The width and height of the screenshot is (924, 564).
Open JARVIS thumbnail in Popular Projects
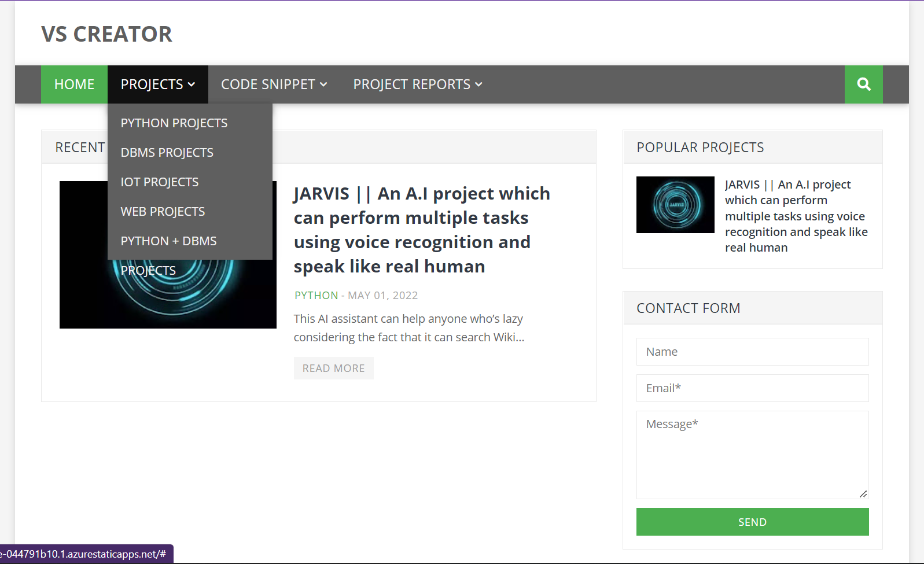tap(675, 205)
